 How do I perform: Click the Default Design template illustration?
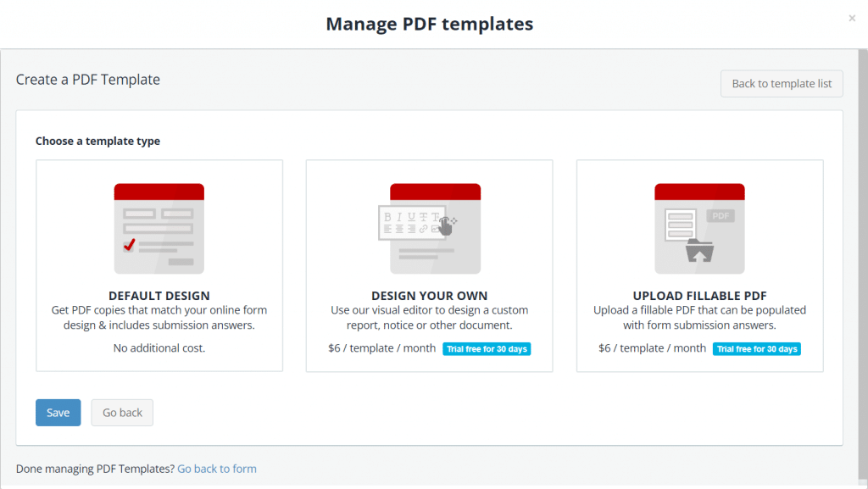click(159, 229)
